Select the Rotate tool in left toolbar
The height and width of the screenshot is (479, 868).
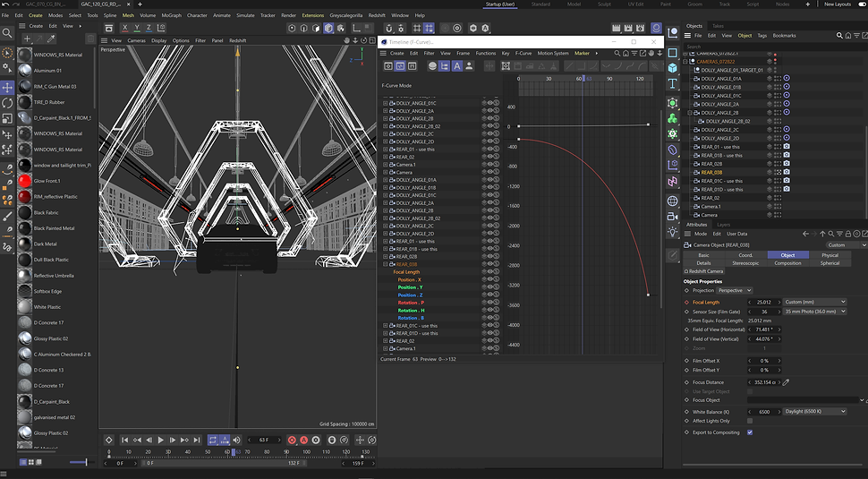[x=7, y=103]
